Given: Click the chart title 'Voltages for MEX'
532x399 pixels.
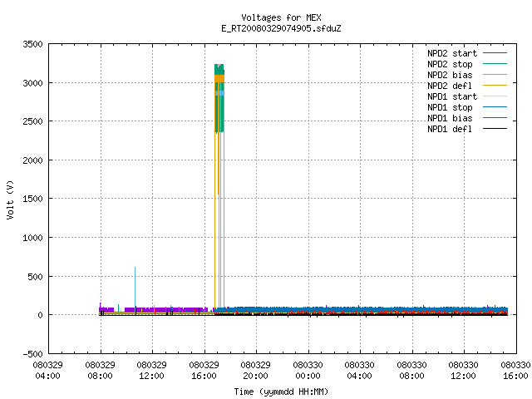Looking at the screenshot, I should point(281,17).
